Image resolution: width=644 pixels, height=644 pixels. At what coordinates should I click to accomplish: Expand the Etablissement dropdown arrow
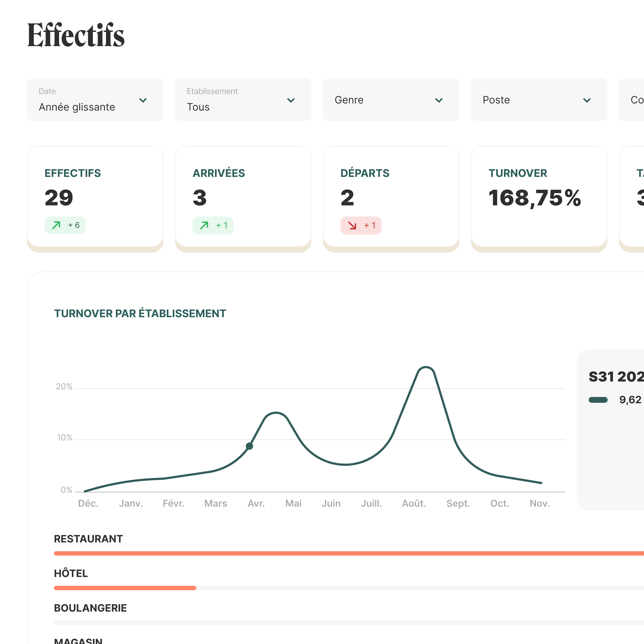point(291,100)
